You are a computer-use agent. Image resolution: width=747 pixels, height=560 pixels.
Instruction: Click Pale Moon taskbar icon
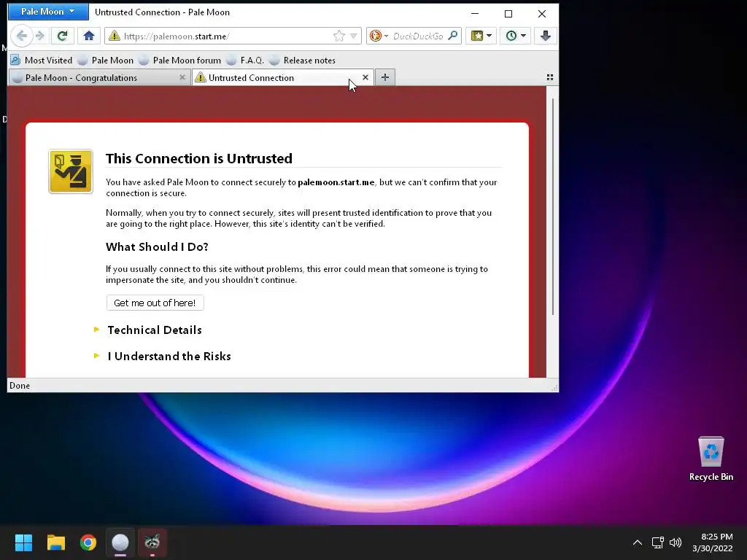[x=120, y=542]
